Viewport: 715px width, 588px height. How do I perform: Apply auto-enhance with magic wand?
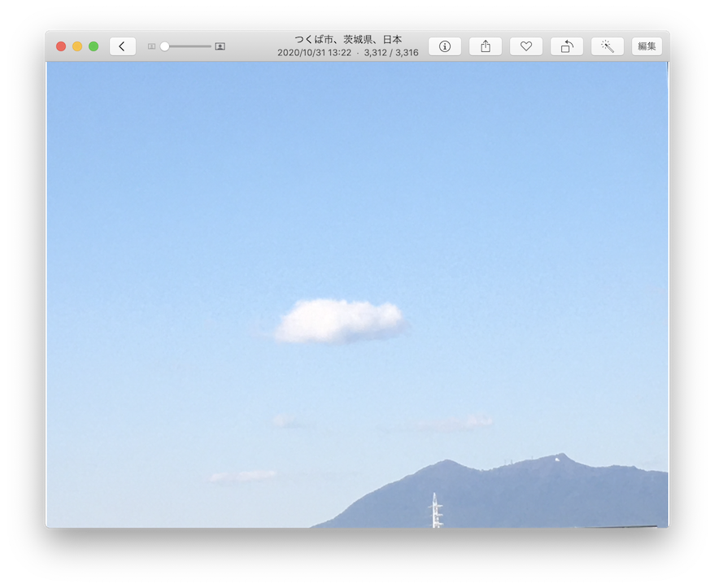(x=607, y=46)
